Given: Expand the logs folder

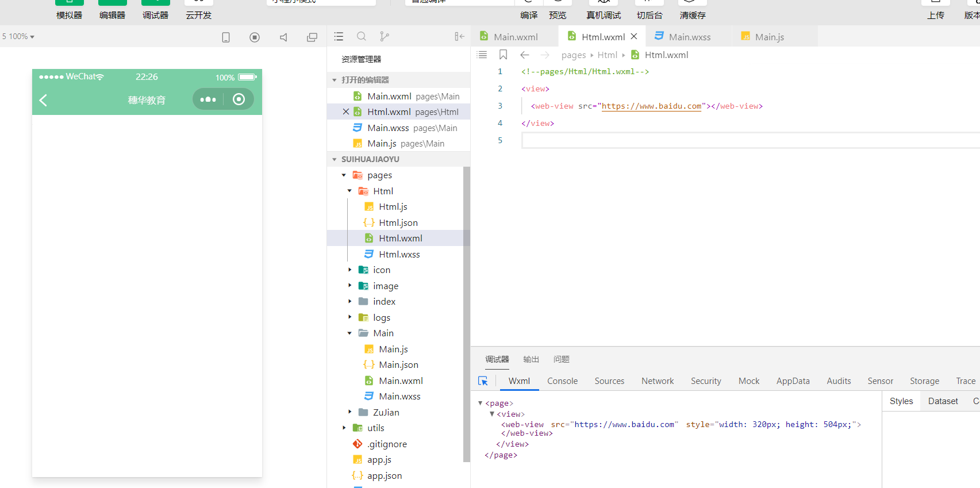Looking at the screenshot, I should (x=349, y=317).
